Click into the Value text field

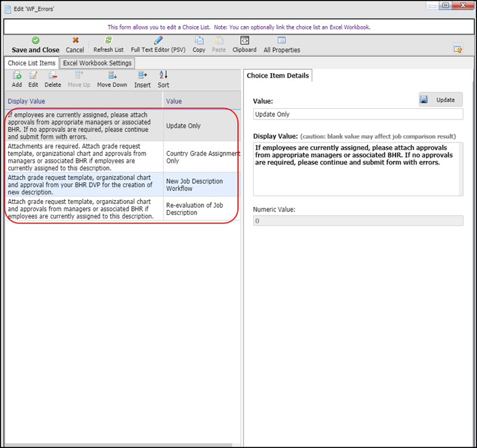pyautogui.click(x=358, y=114)
